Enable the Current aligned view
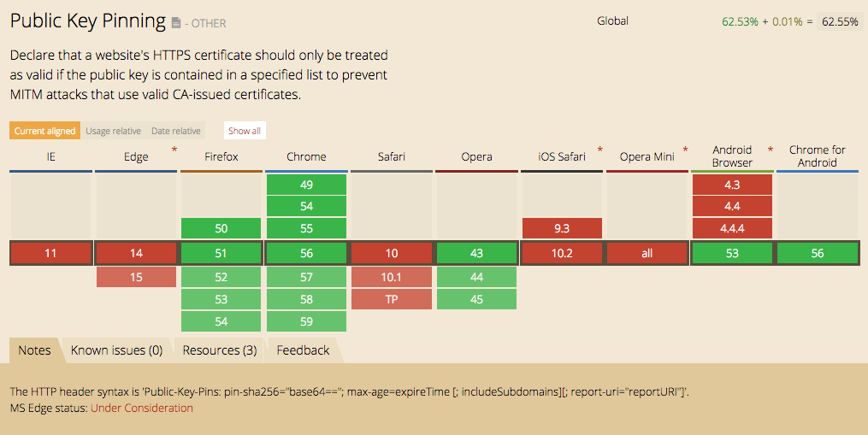The height and width of the screenshot is (435, 868). tap(45, 131)
